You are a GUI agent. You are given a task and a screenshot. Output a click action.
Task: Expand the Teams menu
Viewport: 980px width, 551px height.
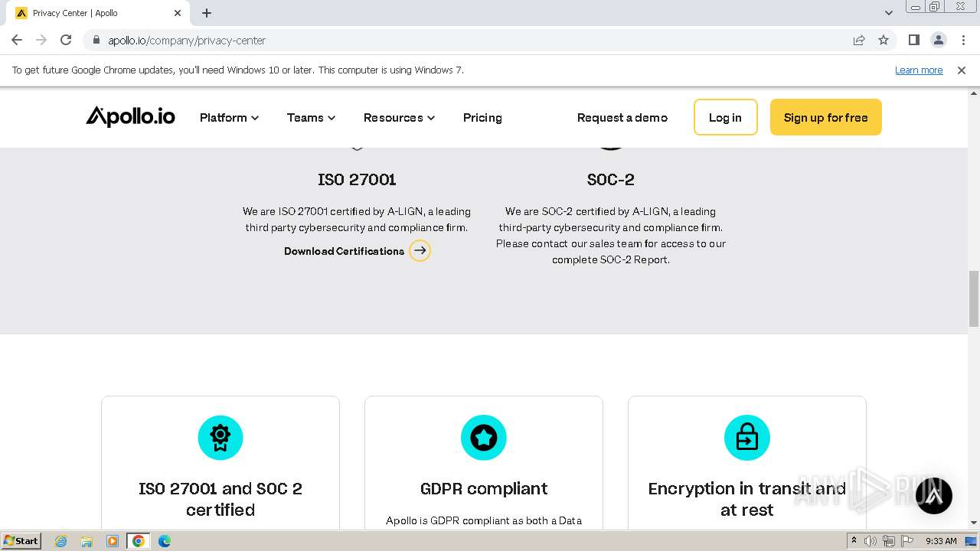[311, 117]
